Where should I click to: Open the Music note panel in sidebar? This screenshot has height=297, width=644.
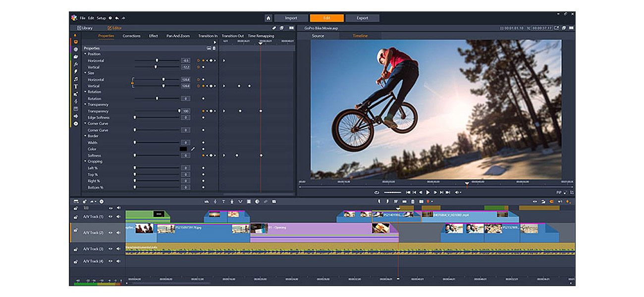(76, 79)
